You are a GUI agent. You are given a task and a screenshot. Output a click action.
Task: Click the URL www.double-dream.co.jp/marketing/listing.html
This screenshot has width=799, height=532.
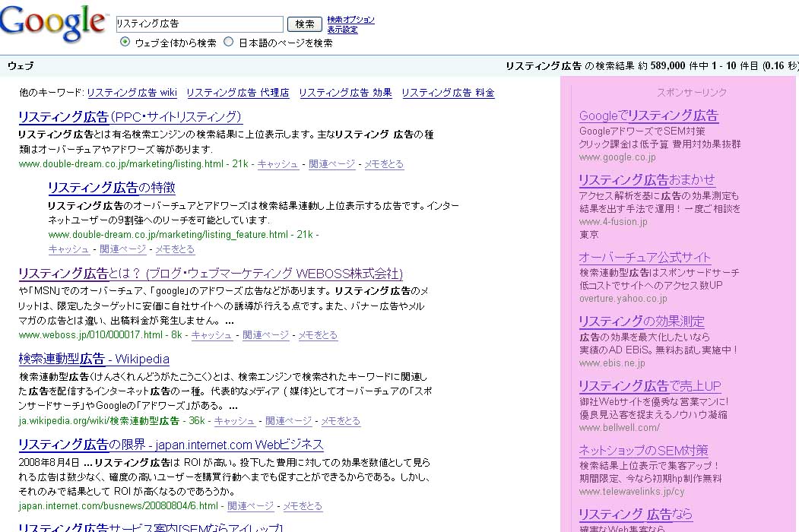(x=121, y=164)
